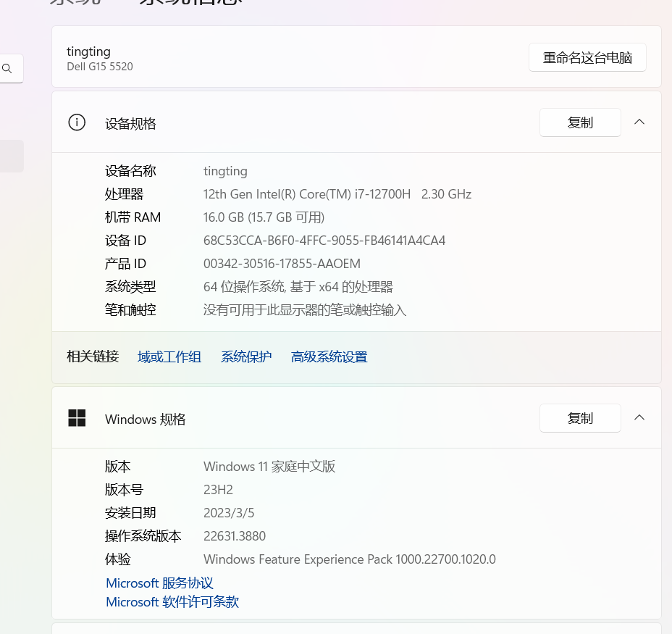672x634 pixels.
Task: Open Microsoft 软件许可条款 link
Action: click(x=172, y=602)
